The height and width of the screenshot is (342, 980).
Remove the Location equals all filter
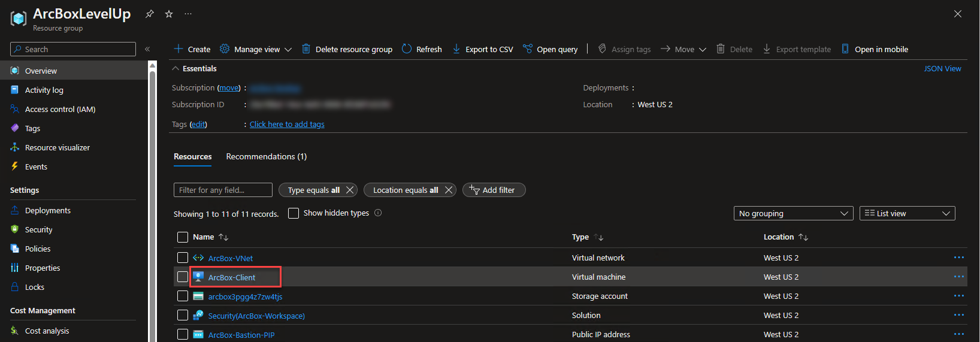448,190
